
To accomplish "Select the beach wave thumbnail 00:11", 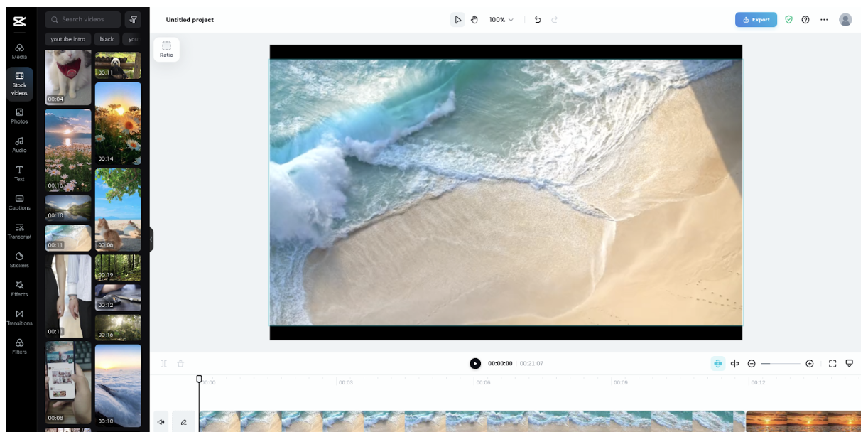I will (68, 238).
